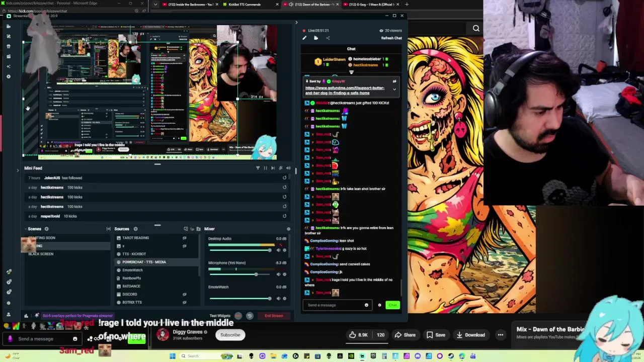
Task: Replay JokerAUS has followed alert
Action: tap(284, 177)
